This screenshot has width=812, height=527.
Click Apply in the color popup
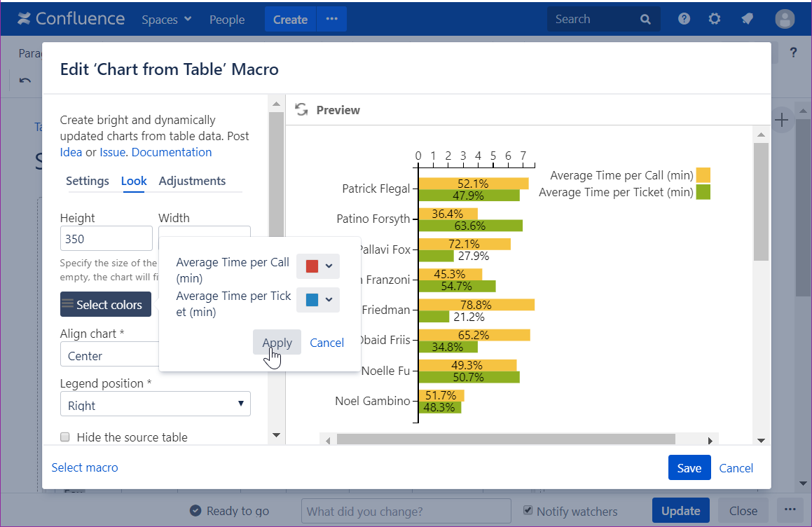277,343
